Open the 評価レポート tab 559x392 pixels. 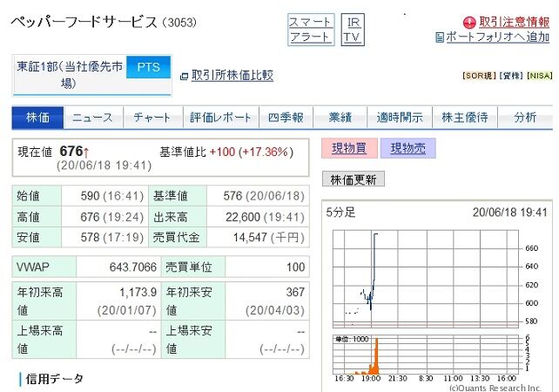[220, 118]
